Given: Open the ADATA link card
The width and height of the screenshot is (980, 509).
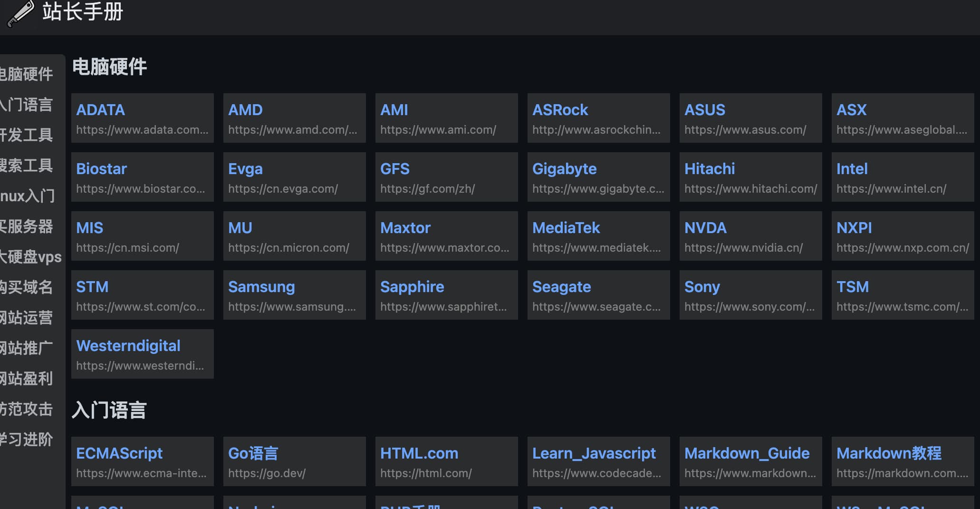Looking at the screenshot, I should pos(142,118).
